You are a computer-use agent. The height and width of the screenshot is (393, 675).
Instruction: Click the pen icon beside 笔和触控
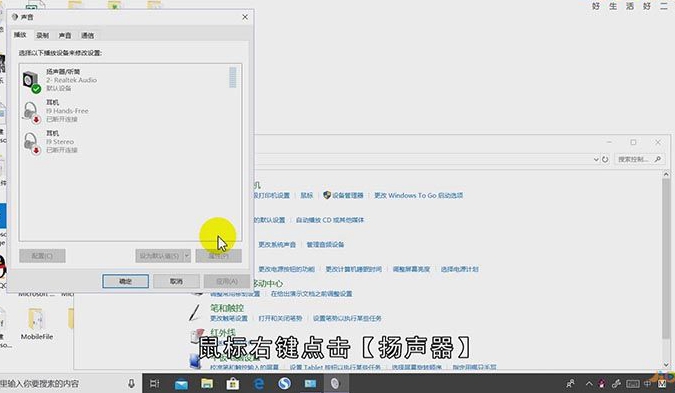pos(195,313)
